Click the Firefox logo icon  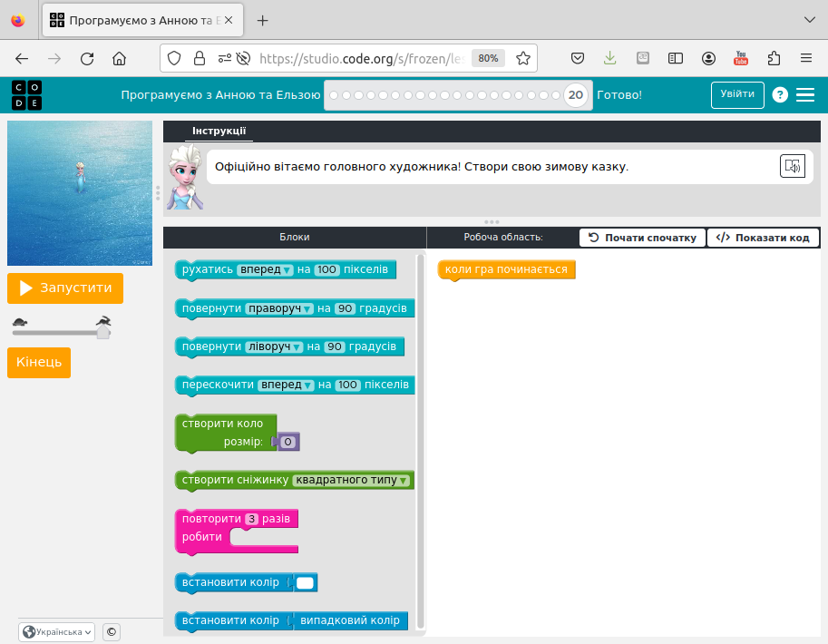pyautogui.click(x=18, y=20)
